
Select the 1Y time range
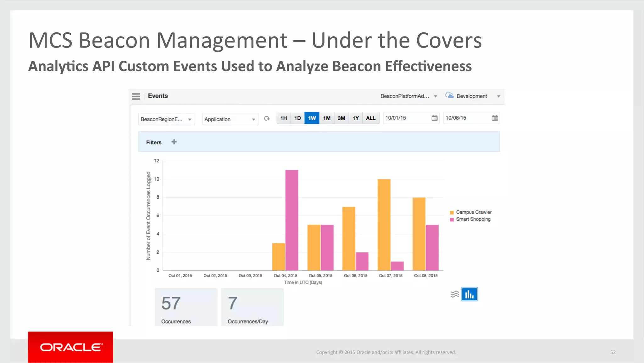pyautogui.click(x=356, y=118)
